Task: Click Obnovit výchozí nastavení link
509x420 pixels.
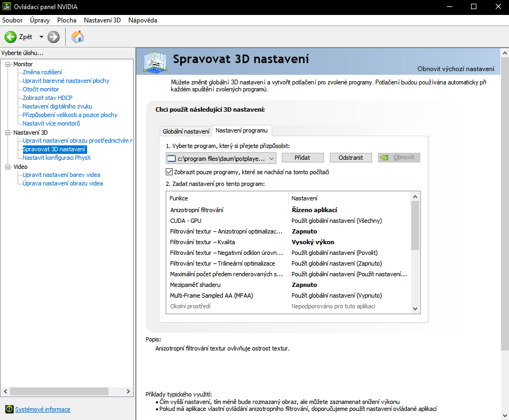Action: [456, 69]
